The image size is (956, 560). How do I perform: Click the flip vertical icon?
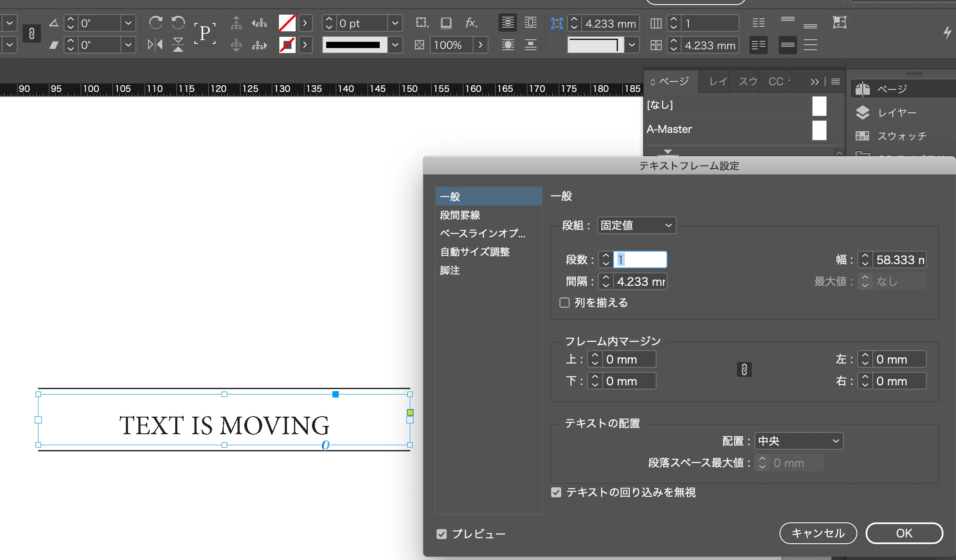[x=178, y=45]
